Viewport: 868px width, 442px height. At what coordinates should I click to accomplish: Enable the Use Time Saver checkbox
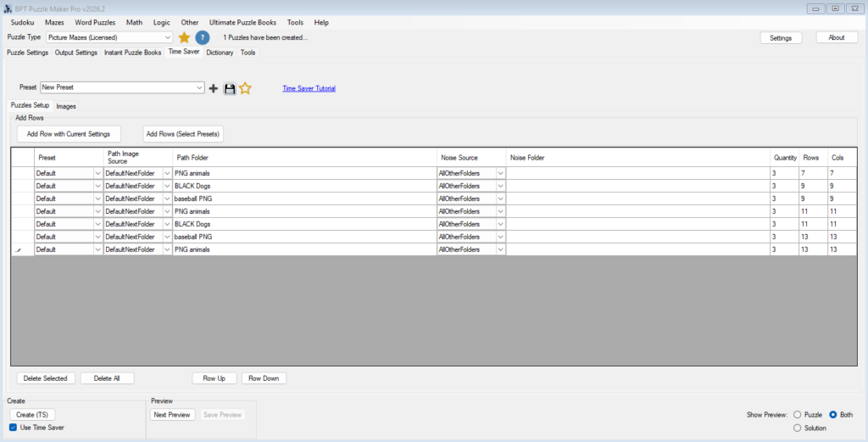click(13, 427)
